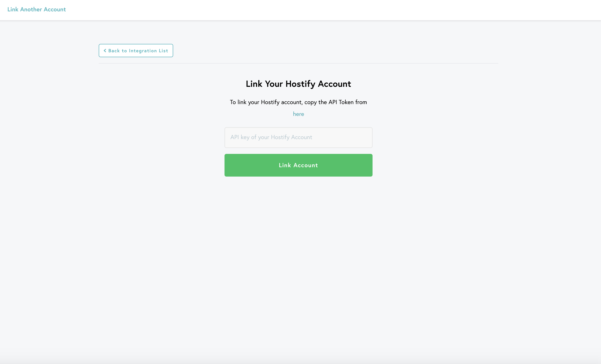
Task: Click the back chevron arrow icon
Action: pos(105,51)
